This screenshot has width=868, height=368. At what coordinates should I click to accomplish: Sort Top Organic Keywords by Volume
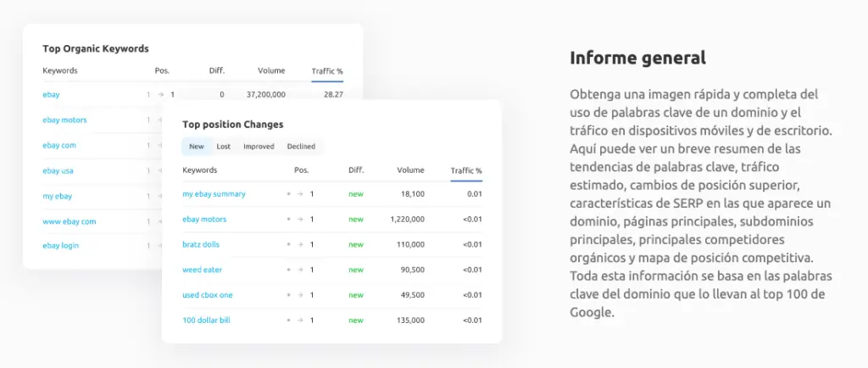[x=271, y=71]
